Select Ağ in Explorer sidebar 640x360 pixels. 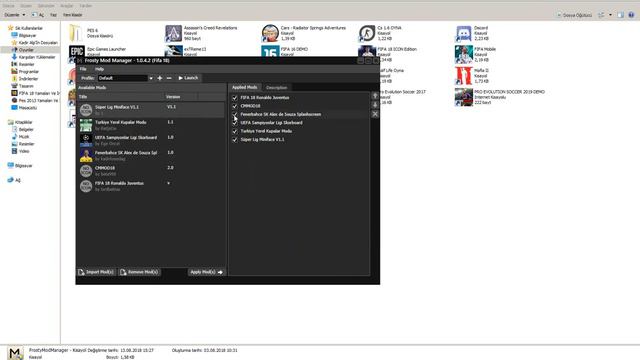click(18, 180)
